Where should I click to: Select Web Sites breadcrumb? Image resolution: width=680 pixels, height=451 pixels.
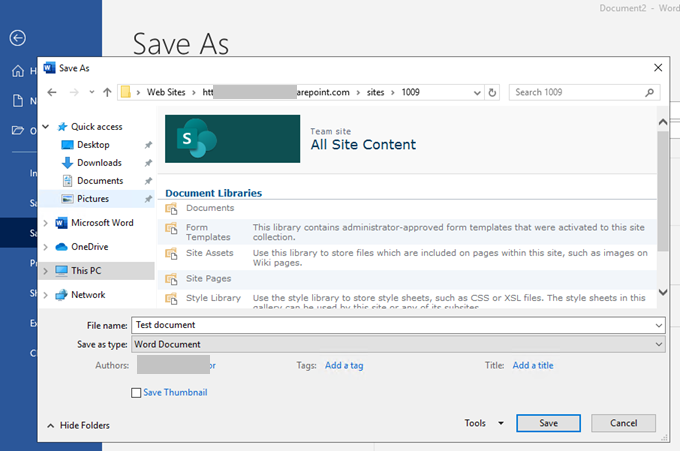[166, 92]
